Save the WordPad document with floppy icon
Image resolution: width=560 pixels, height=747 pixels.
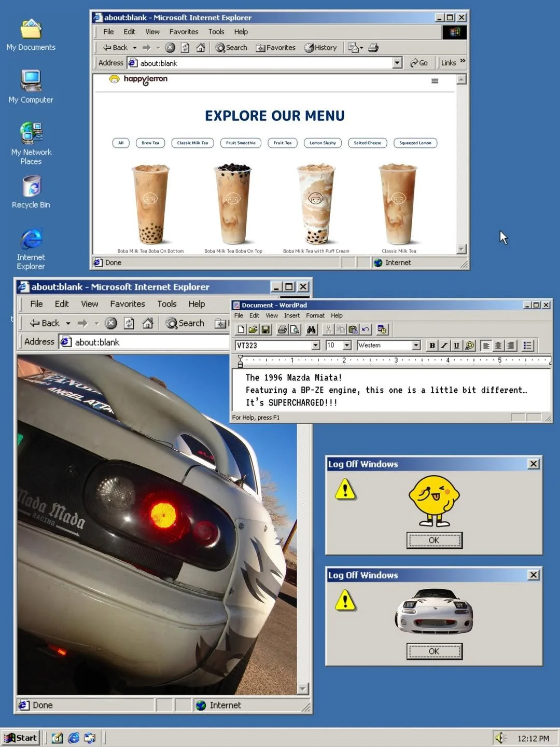tap(265, 329)
